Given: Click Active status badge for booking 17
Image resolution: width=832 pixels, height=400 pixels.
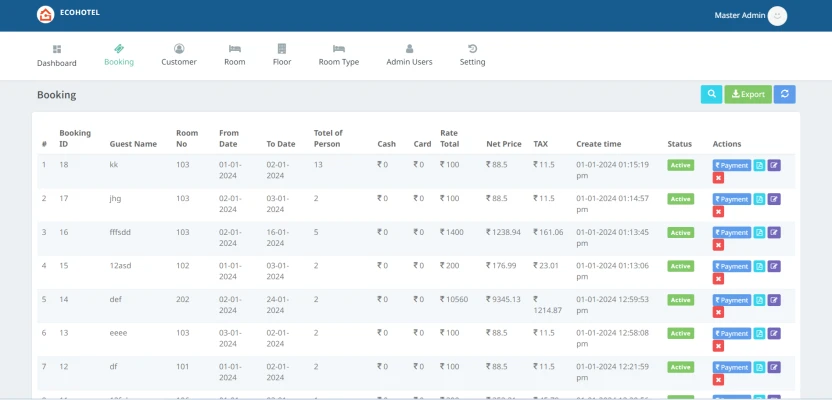Looking at the screenshot, I should click(x=680, y=199).
